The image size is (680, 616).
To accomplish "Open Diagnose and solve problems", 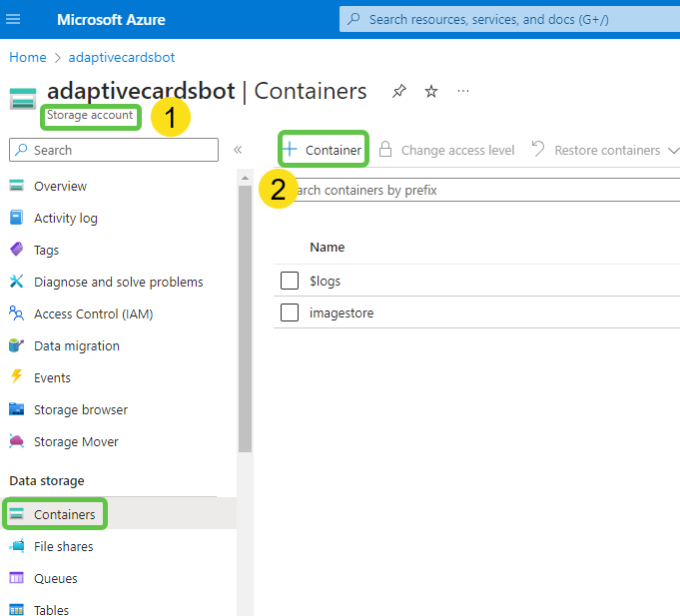I will pyautogui.click(x=118, y=282).
